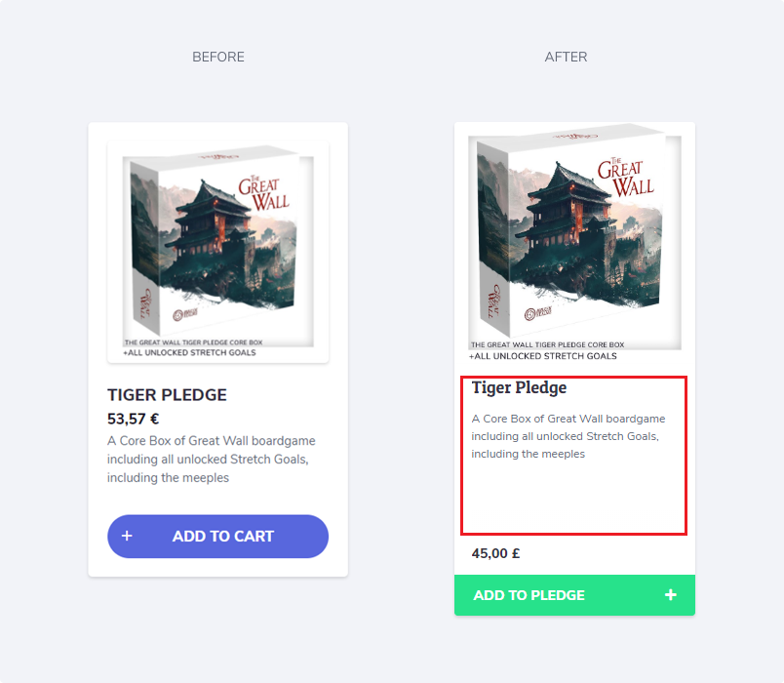784x683 pixels.
Task: Click the description text in Before card
Action: tap(212, 460)
